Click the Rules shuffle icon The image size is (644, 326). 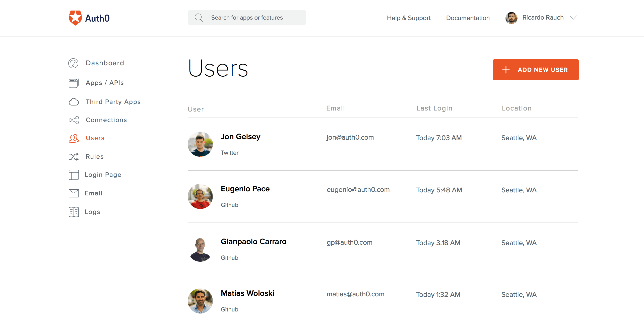[74, 156]
